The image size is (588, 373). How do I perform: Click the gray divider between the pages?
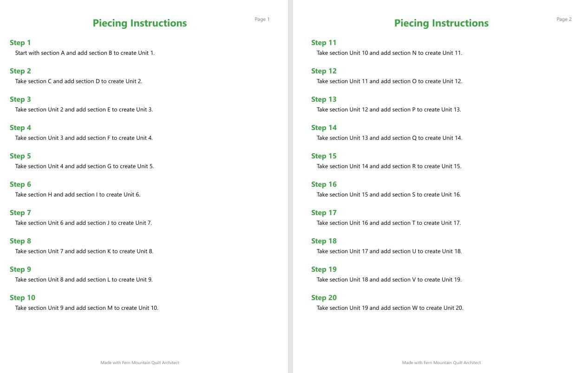291,186
